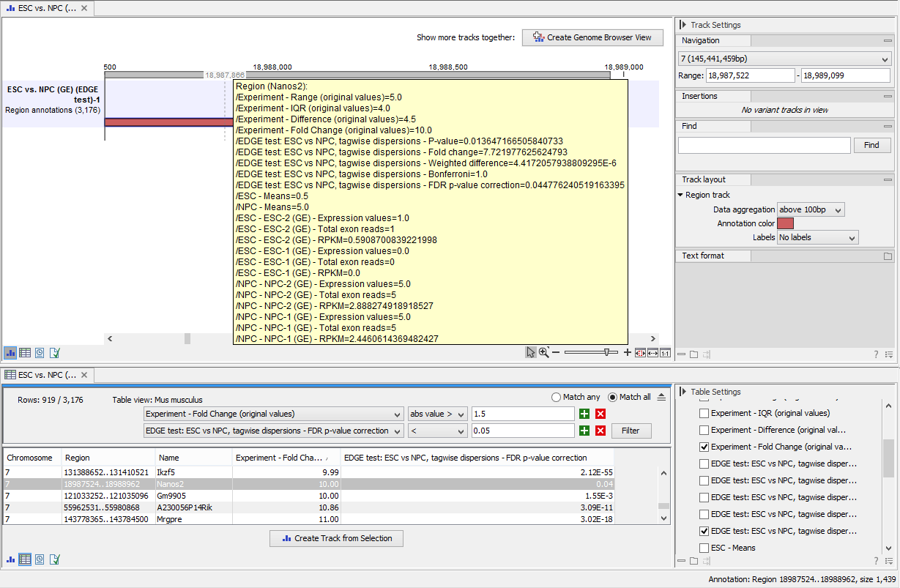900x588 pixels.
Task: Open history view icon in bottom table panel
Action: [40, 559]
